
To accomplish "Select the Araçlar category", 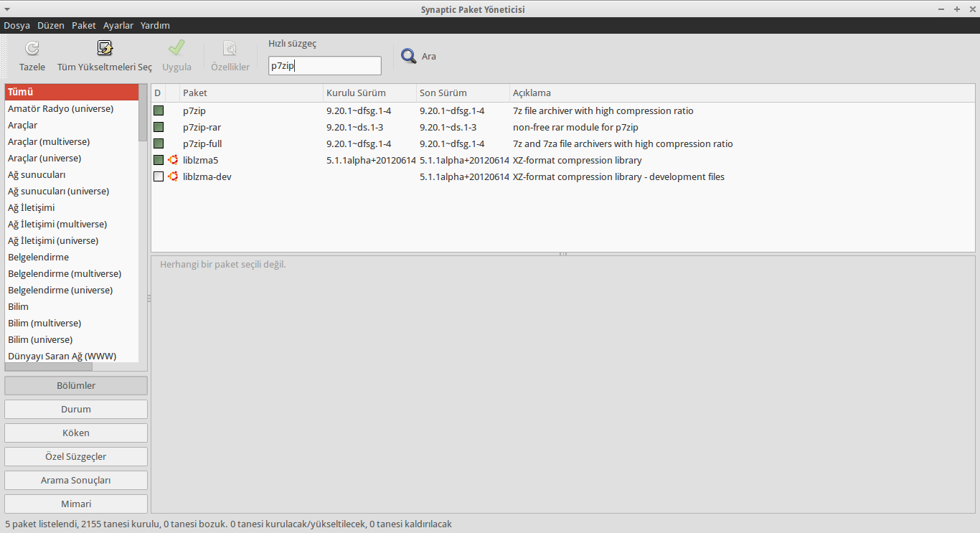I will pos(72,126).
